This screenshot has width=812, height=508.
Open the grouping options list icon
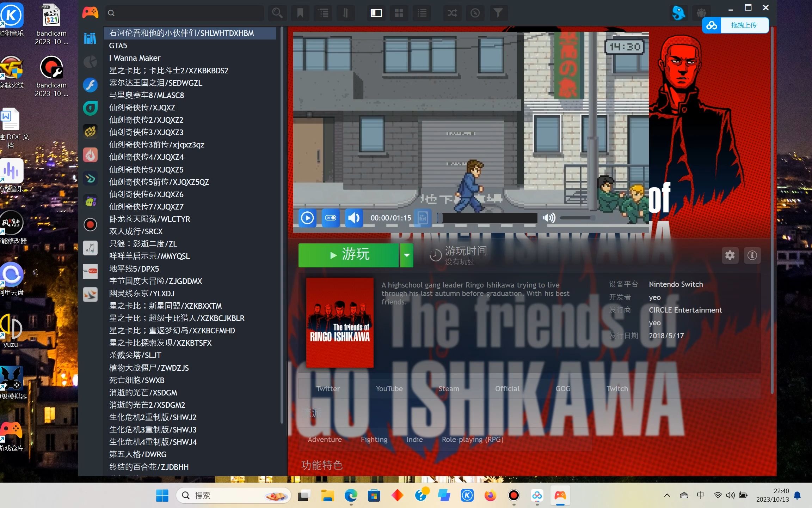point(323,13)
